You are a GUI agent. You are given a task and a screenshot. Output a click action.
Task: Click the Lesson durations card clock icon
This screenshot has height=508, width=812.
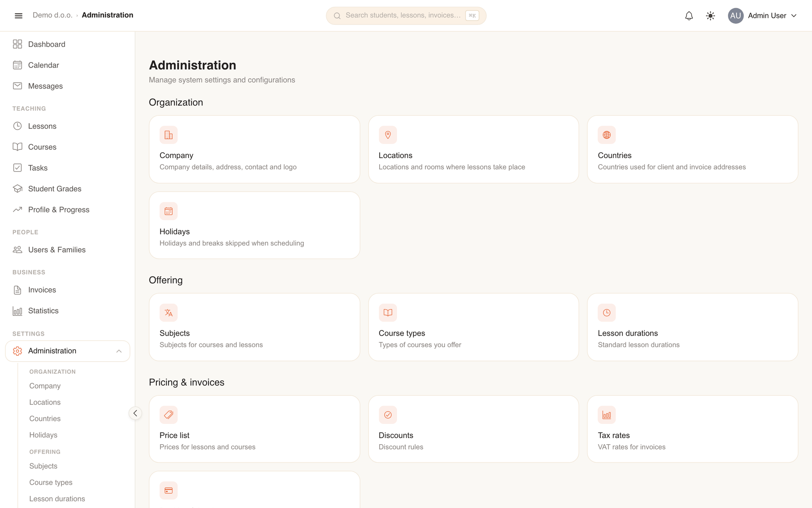(x=607, y=313)
